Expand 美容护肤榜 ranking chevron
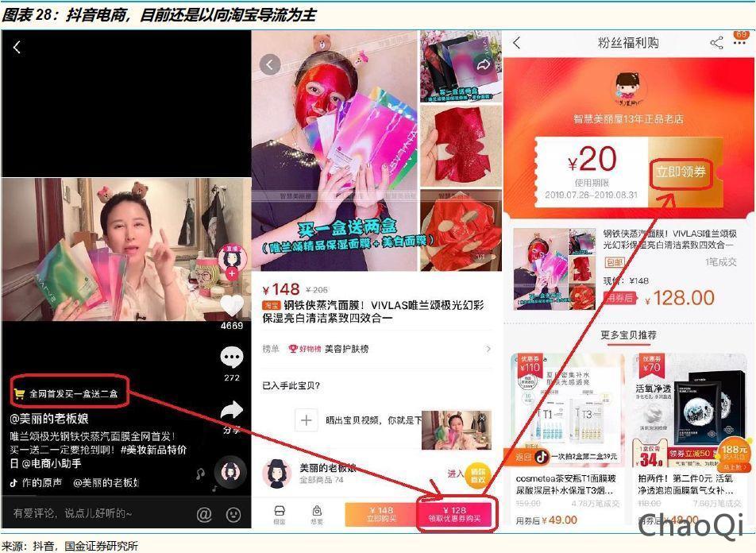Image resolution: width=756 pixels, height=553 pixels. click(488, 348)
